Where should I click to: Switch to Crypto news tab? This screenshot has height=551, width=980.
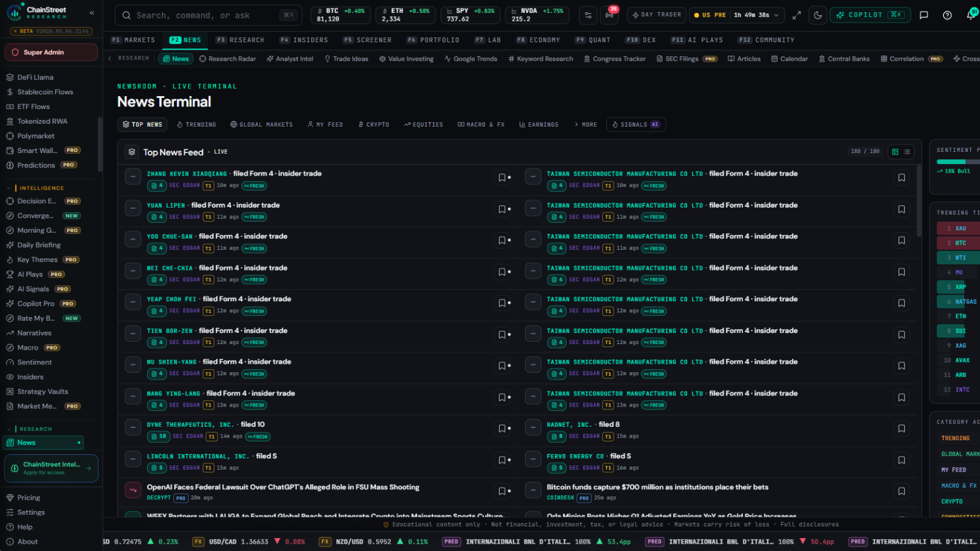(374, 124)
